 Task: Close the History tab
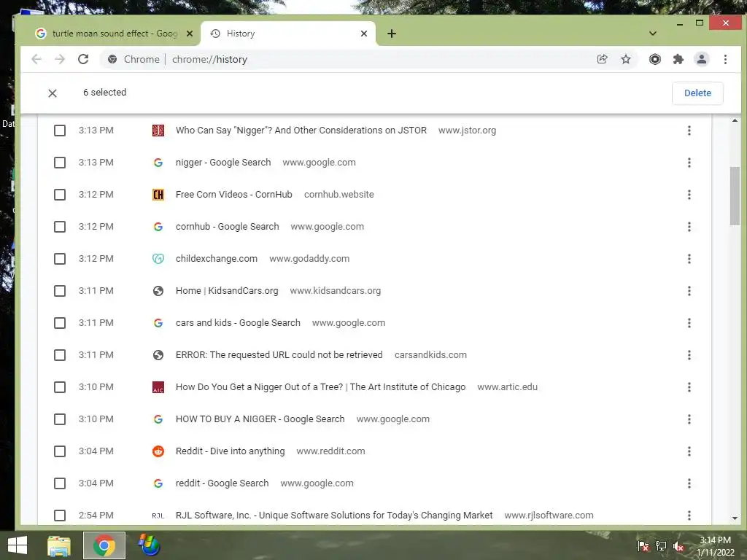[x=364, y=34]
